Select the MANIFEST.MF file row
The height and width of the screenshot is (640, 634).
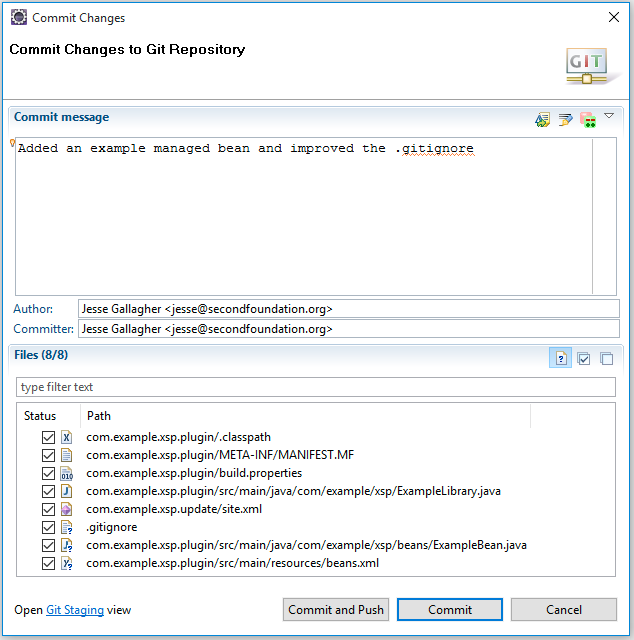pyautogui.click(x=220, y=455)
